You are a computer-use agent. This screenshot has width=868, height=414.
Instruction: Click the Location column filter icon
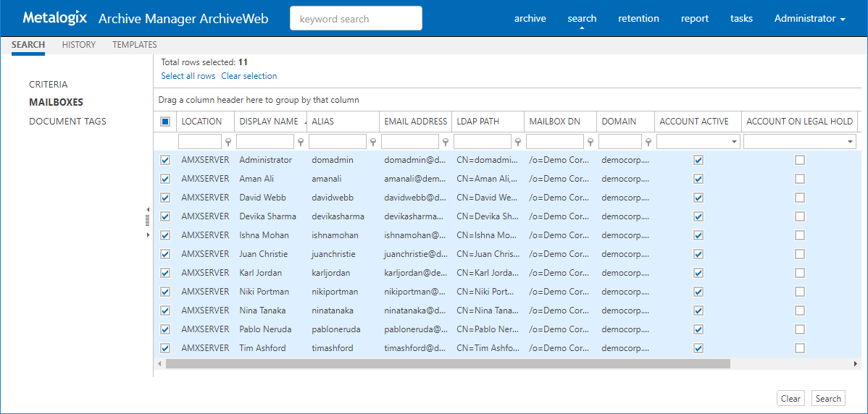point(228,143)
